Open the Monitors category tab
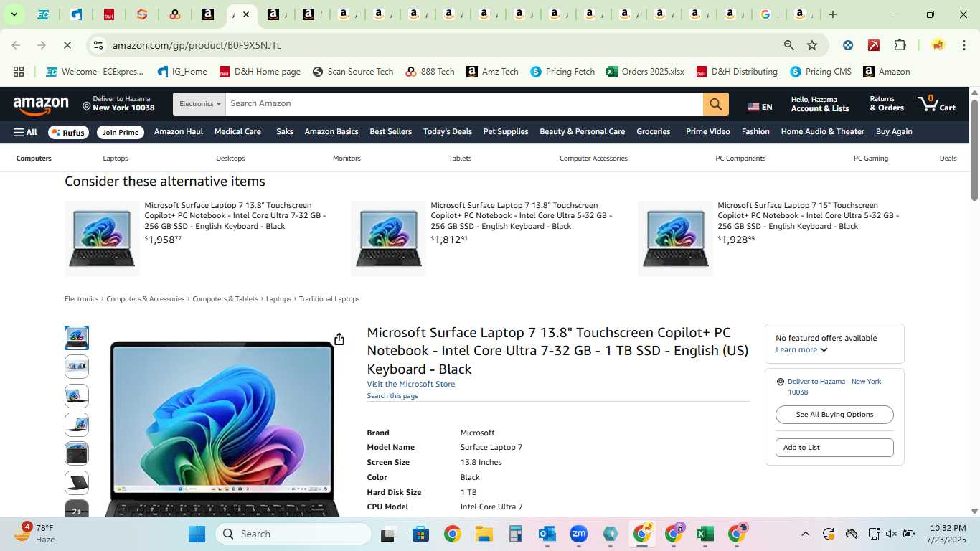Viewport: 980px width, 551px height. coord(347,159)
